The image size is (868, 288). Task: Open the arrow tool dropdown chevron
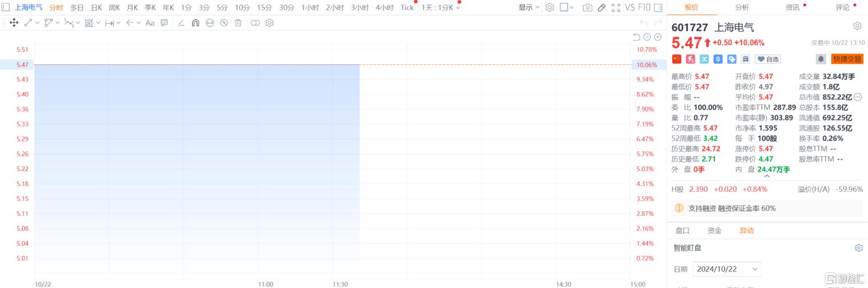coord(139,23)
